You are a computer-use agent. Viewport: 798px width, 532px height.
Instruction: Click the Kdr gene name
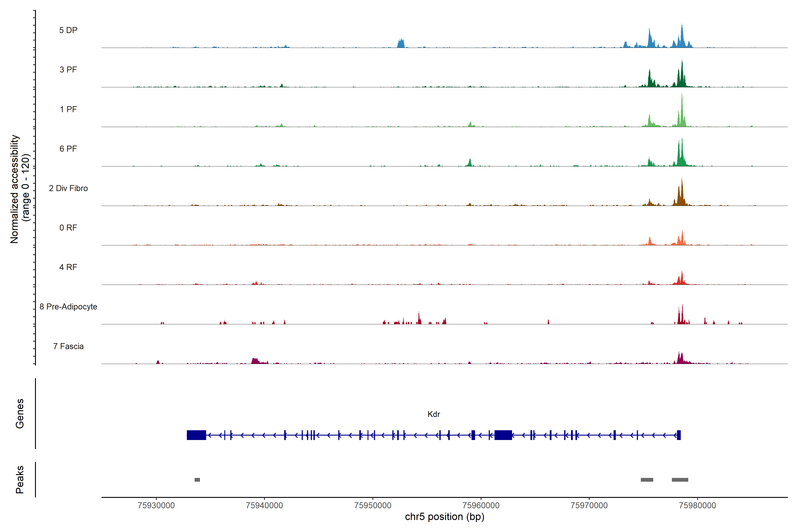tap(434, 414)
